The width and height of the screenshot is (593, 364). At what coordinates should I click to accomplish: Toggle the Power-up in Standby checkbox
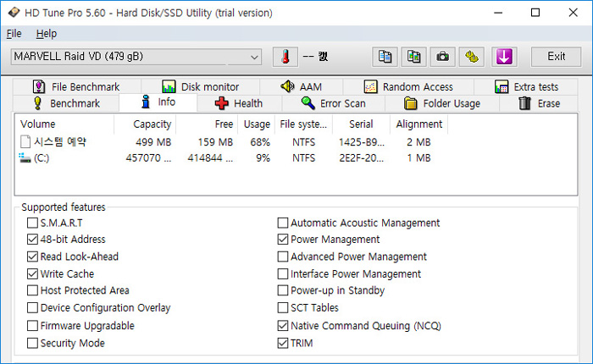(x=283, y=290)
